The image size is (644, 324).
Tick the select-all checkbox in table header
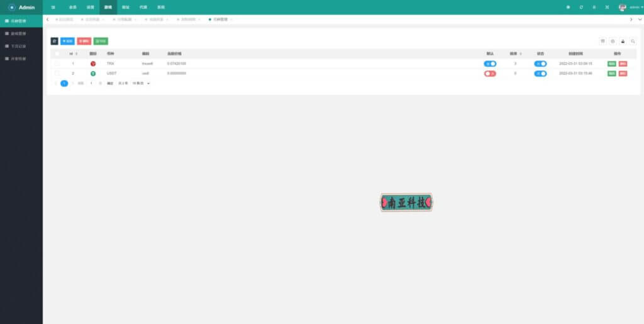pyautogui.click(x=57, y=54)
